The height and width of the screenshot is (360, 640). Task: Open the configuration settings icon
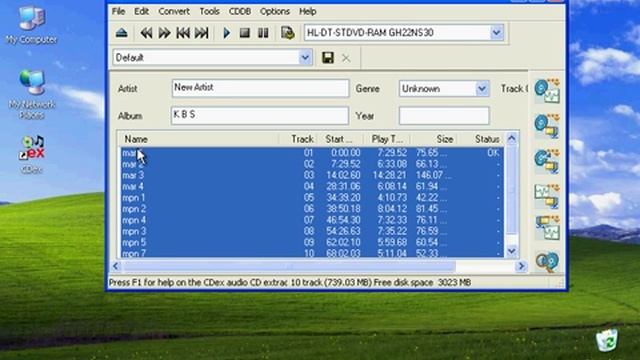(288, 33)
